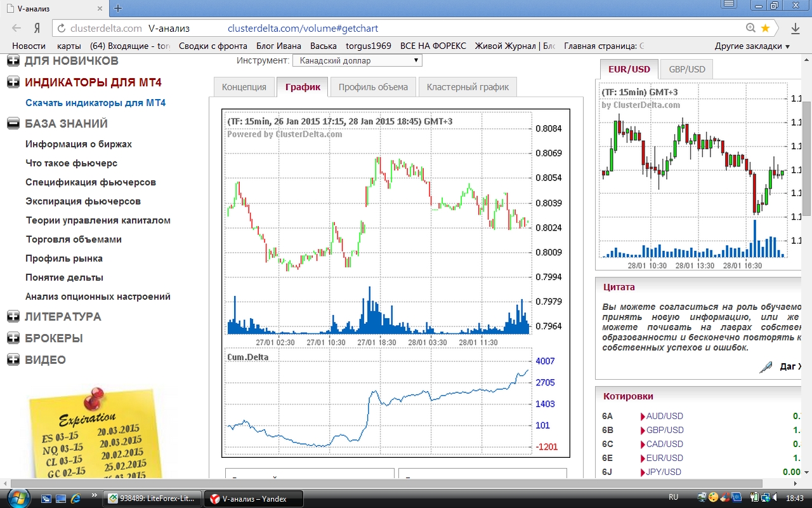This screenshot has height=508, width=812.
Task: Click the Yandex 'Я' home icon
Action: (37, 29)
